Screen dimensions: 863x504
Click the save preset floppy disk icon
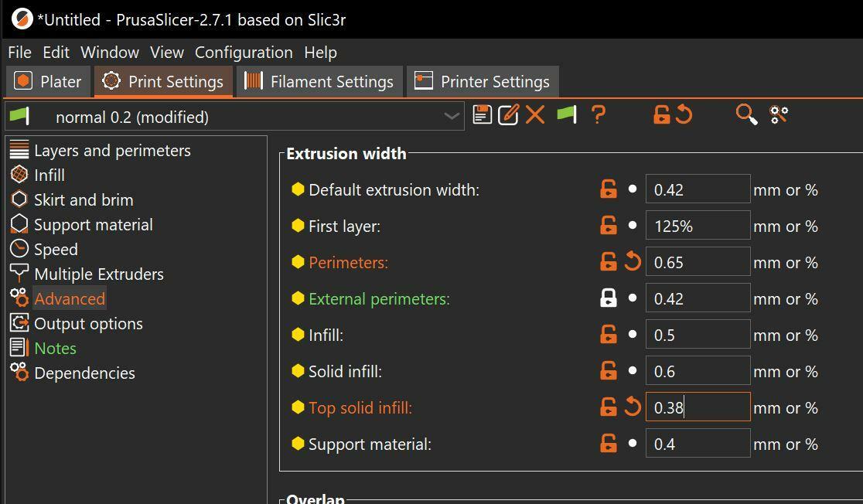click(482, 115)
